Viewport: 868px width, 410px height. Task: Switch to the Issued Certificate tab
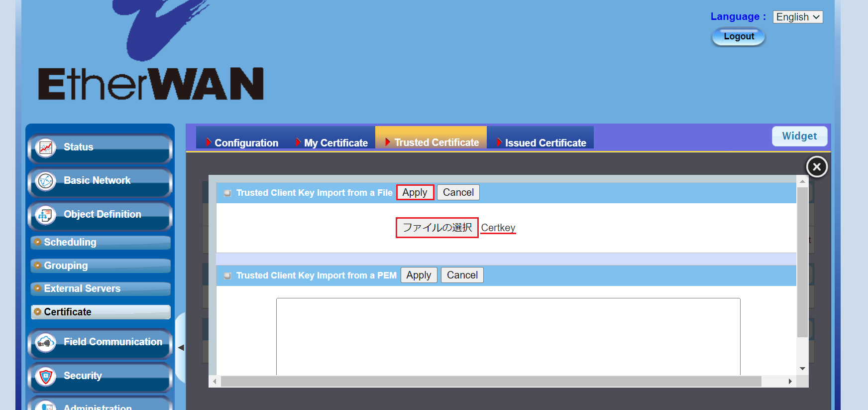coord(541,142)
